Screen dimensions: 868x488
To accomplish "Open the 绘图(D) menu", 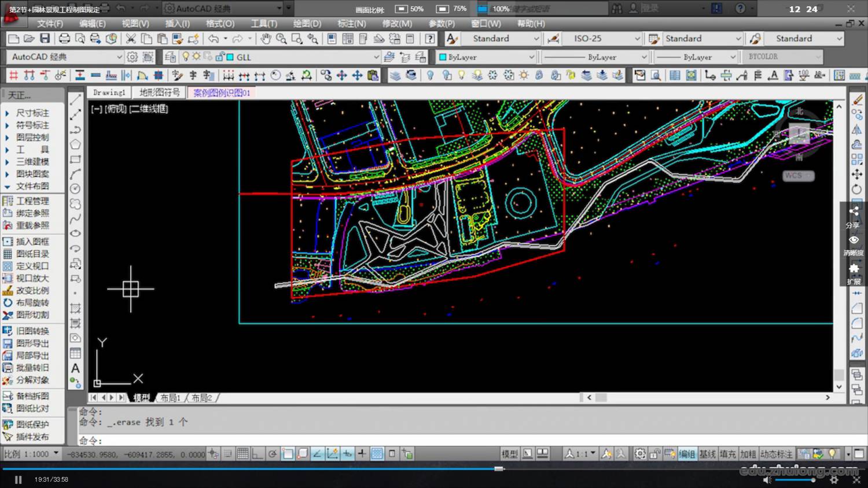I will click(x=307, y=24).
